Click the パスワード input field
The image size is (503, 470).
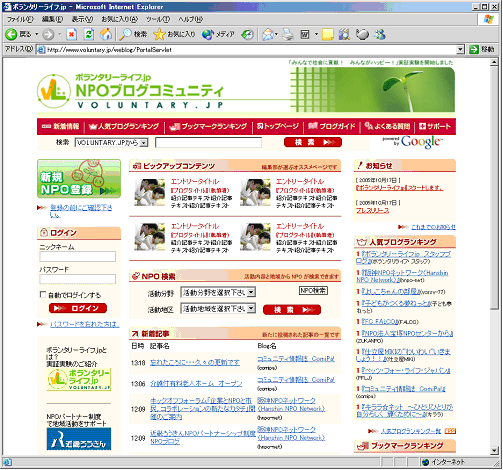pyautogui.click(x=78, y=279)
